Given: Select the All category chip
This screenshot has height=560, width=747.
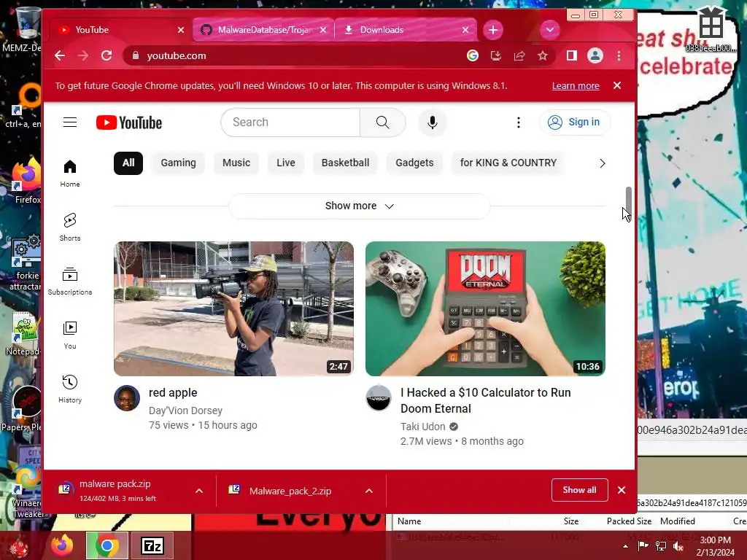Looking at the screenshot, I should click(x=128, y=163).
